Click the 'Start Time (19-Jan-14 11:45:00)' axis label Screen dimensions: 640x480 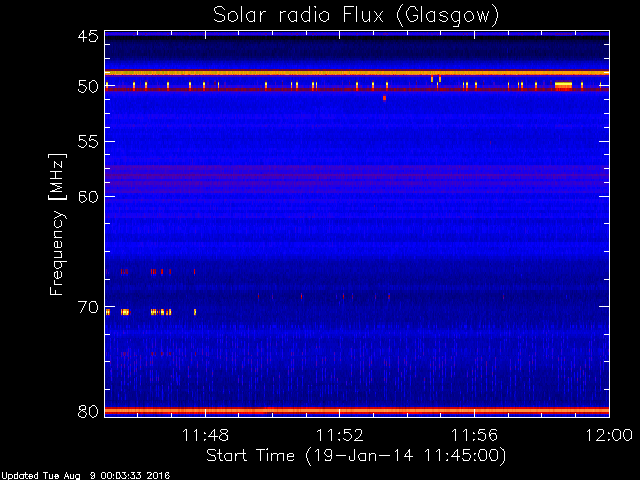point(356,455)
